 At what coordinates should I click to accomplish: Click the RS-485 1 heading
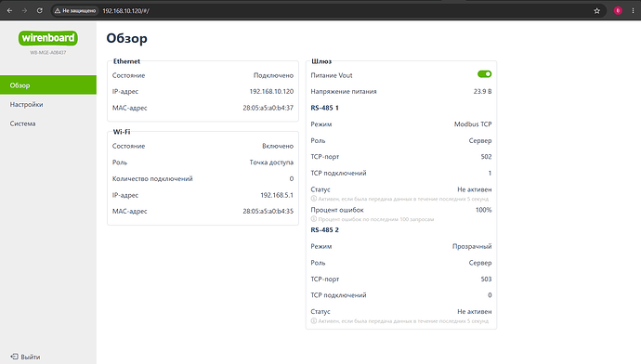pos(324,108)
